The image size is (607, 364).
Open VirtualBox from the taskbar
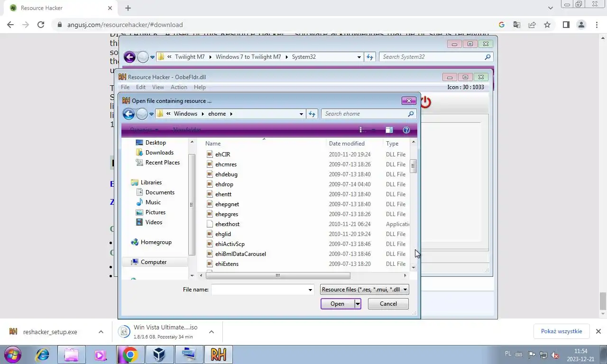coord(159,355)
